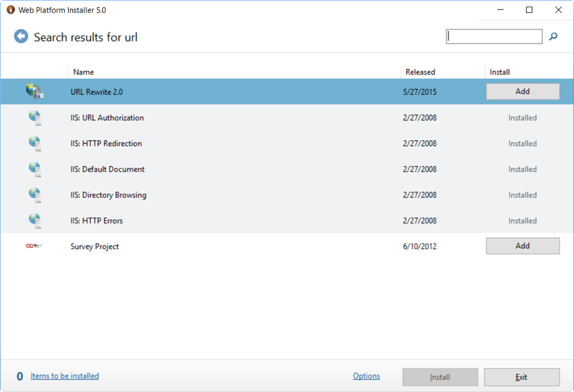This screenshot has width=574, height=392.
Task: Open the Options link
Action: tap(367, 376)
